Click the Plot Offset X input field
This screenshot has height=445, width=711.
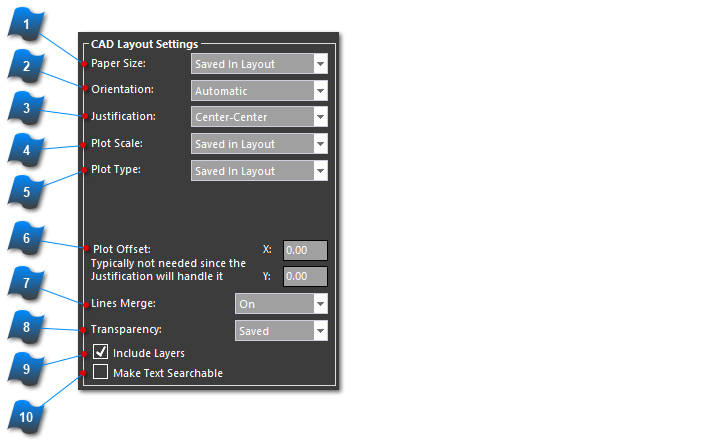pos(305,250)
